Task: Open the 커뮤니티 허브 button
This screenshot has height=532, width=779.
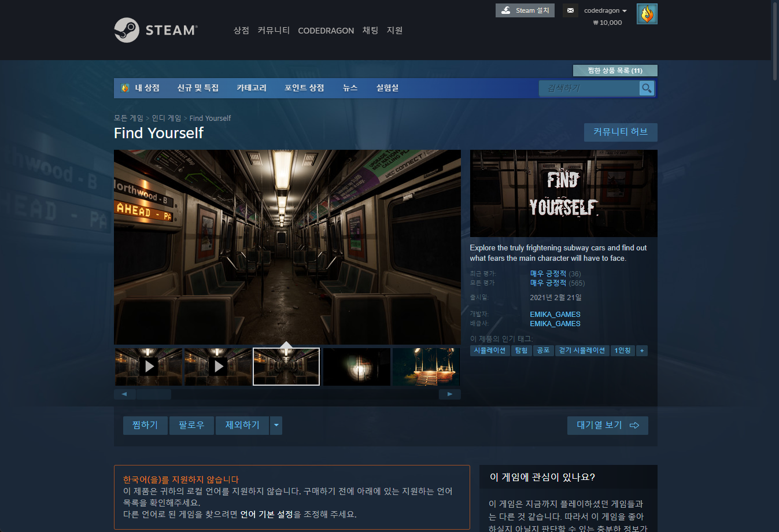Action: pyautogui.click(x=621, y=132)
